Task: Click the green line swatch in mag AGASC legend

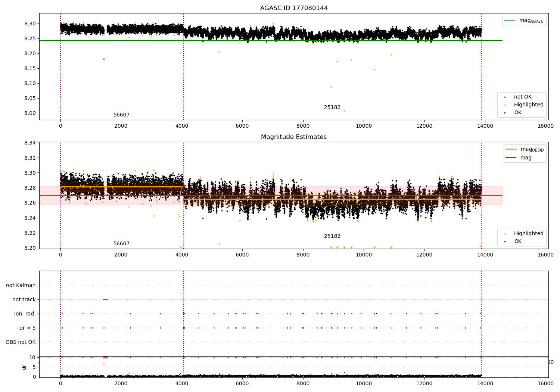Action: (x=510, y=21)
